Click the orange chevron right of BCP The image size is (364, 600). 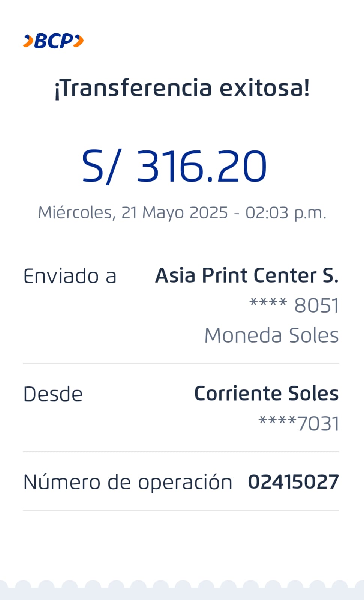click(x=78, y=41)
